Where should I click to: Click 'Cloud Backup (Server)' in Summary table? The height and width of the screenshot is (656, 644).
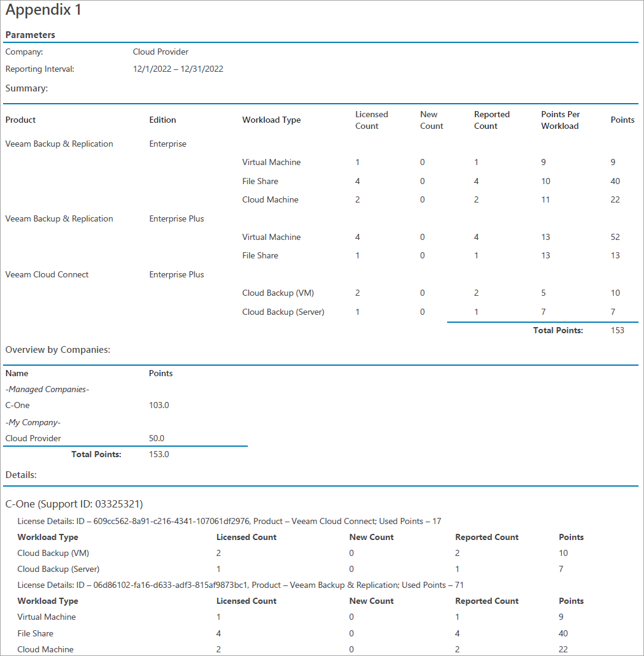click(x=283, y=312)
